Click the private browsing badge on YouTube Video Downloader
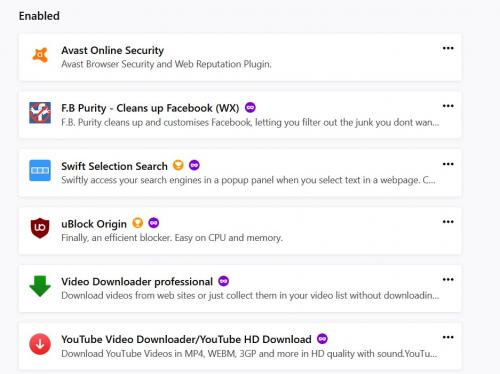This screenshot has width=500, height=374. [x=322, y=339]
